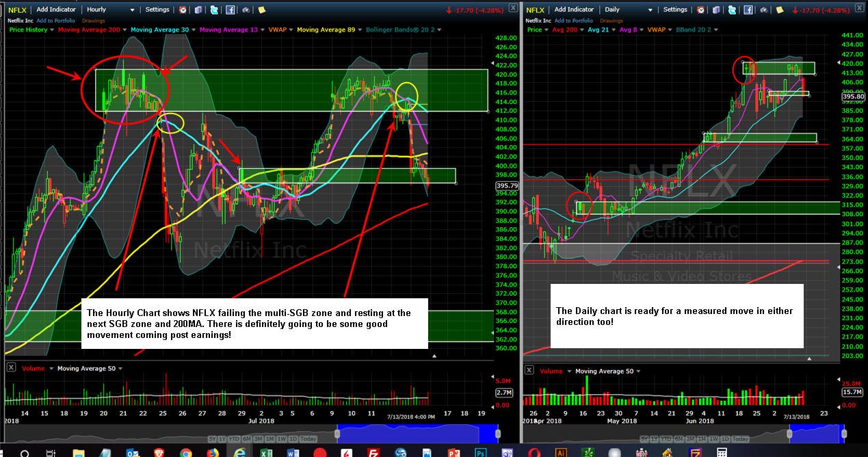Open the alert clock icon on daily chart
Viewport: 868px width, 457px height.
click(x=700, y=10)
